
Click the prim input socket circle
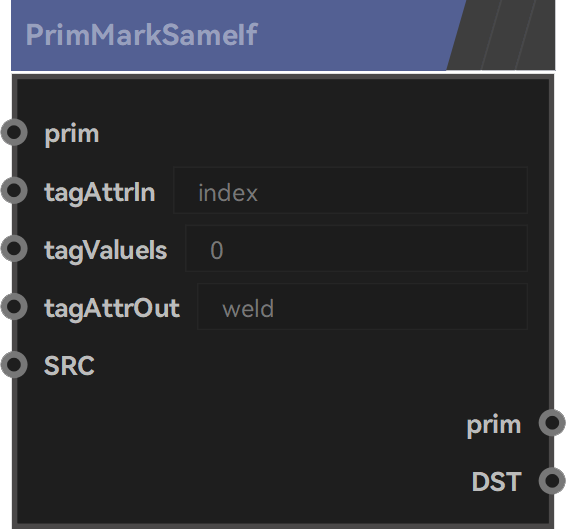(14, 132)
